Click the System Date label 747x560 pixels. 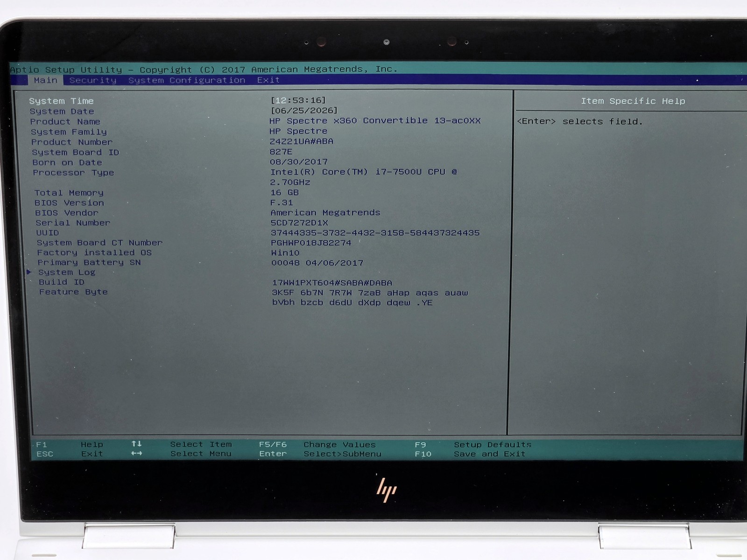point(62,112)
